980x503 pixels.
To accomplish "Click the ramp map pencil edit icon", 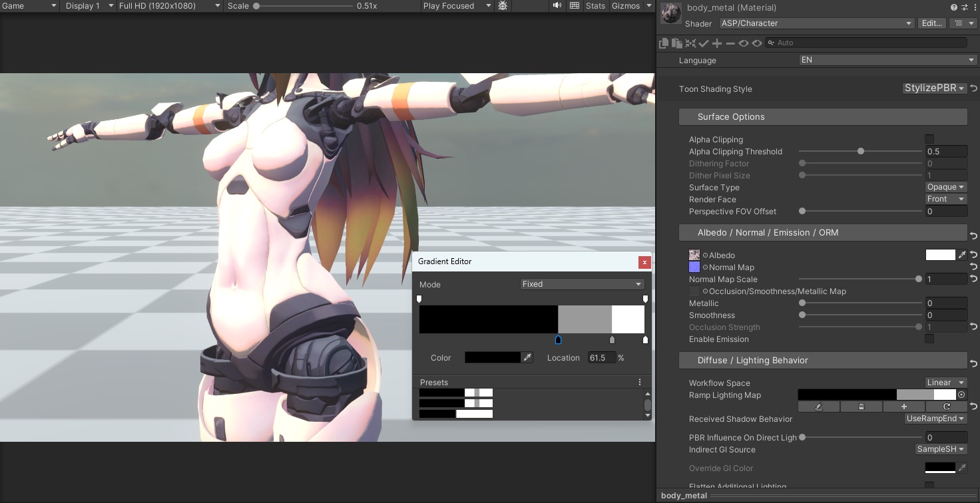I will (x=818, y=407).
